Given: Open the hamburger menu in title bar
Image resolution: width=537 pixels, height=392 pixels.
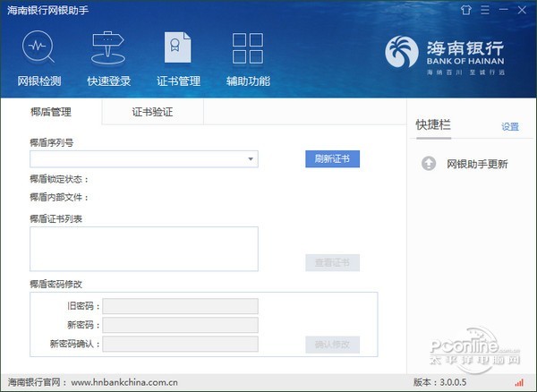Looking at the screenshot, I should click(485, 10).
